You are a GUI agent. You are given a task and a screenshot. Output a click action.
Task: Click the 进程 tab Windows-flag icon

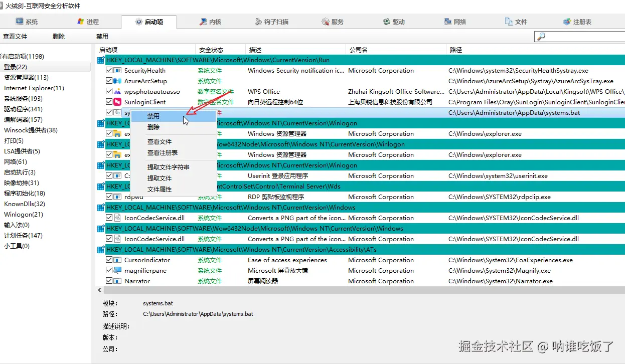click(x=80, y=22)
